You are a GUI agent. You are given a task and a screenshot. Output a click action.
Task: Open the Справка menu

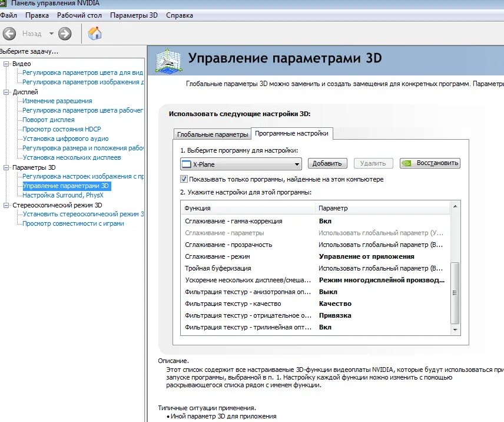point(180,15)
